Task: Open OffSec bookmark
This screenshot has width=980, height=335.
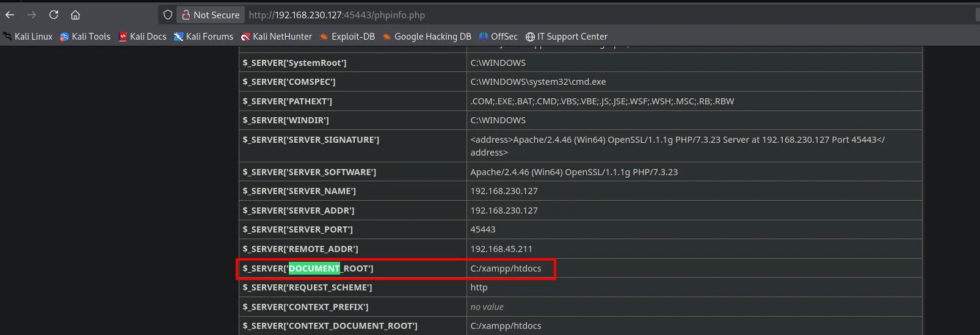Action: (x=498, y=37)
